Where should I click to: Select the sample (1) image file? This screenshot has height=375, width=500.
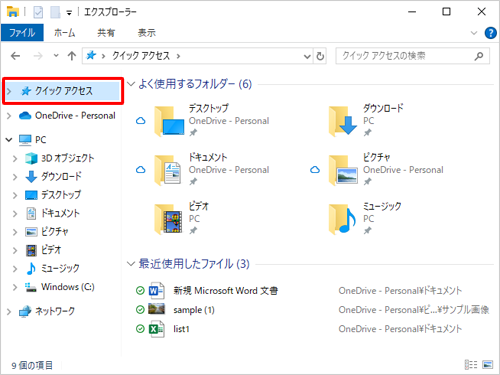[x=194, y=310]
